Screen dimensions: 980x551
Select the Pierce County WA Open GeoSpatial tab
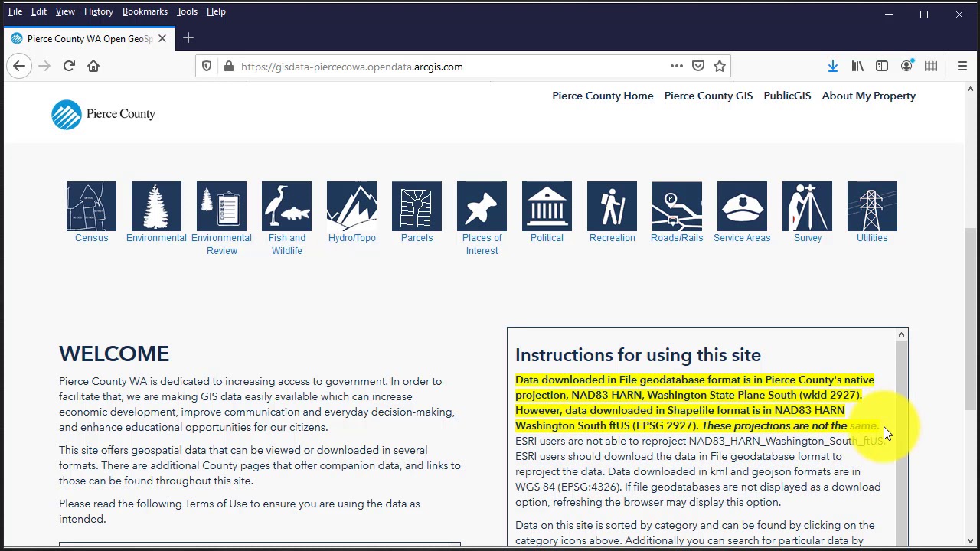coord(89,38)
